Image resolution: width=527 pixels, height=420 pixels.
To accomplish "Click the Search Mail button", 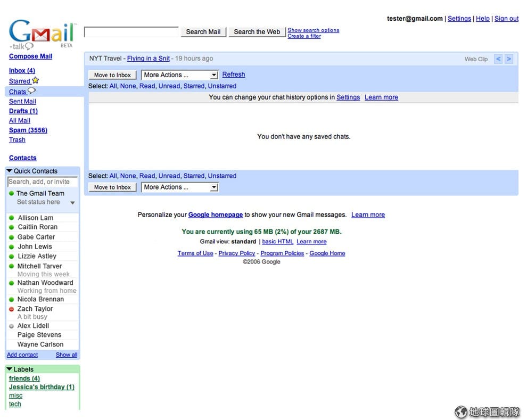I will click(x=203, y=32).
